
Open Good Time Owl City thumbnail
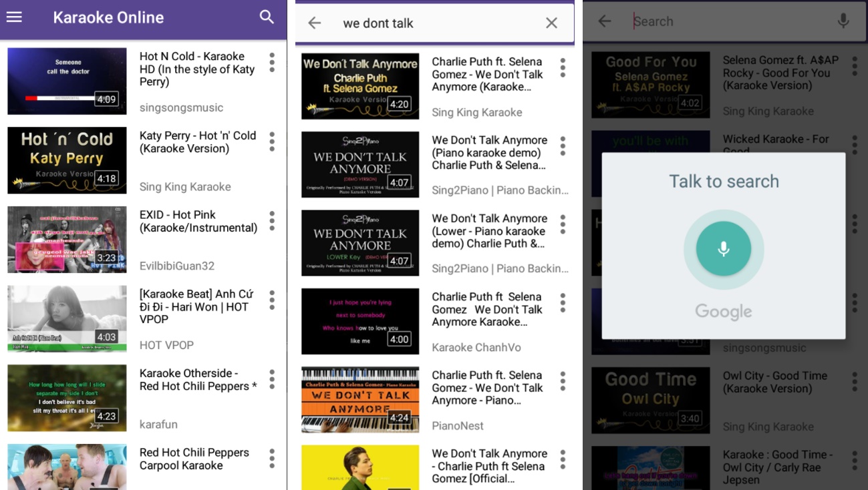tap(651, 401)
